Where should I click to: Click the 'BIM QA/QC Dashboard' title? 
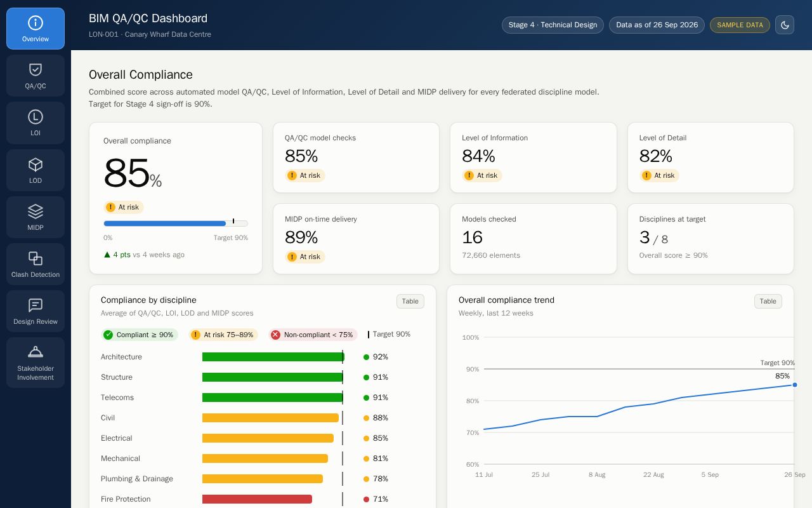click(148, 18)
